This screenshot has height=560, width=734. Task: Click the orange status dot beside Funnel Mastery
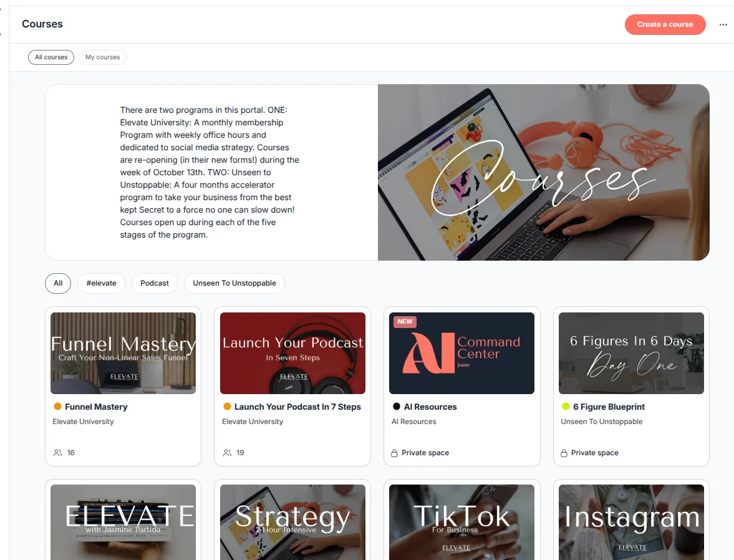tap(57, 407)
